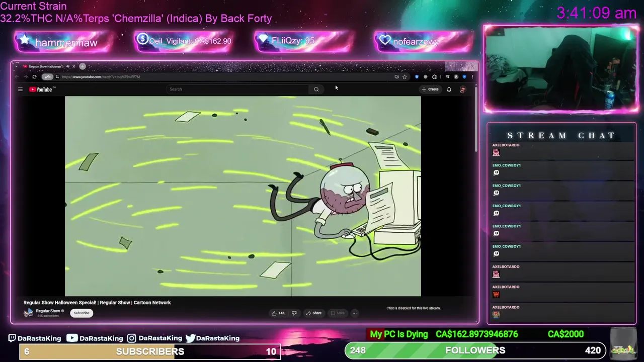This screenshot has width=644, height=362.
Task: Mute the tab via its speaker icon
Action: pyautogui.click(x=67, y=66)
